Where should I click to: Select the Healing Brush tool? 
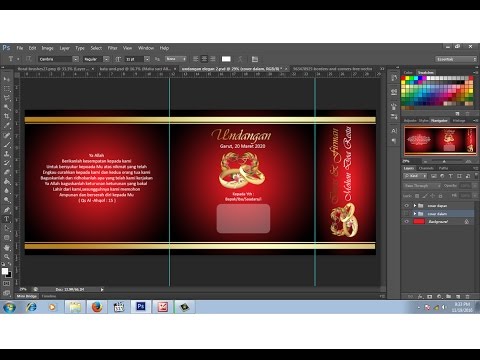point(7,135)
